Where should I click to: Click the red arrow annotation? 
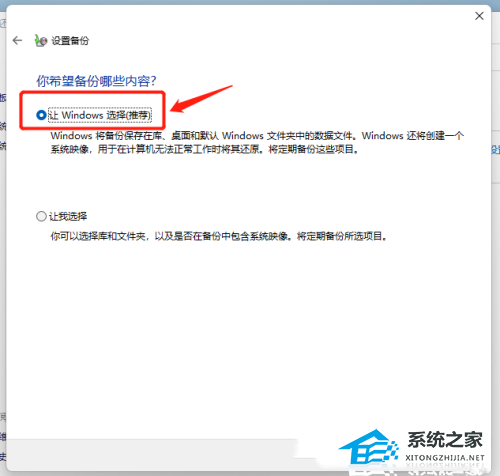pos(201,99)
